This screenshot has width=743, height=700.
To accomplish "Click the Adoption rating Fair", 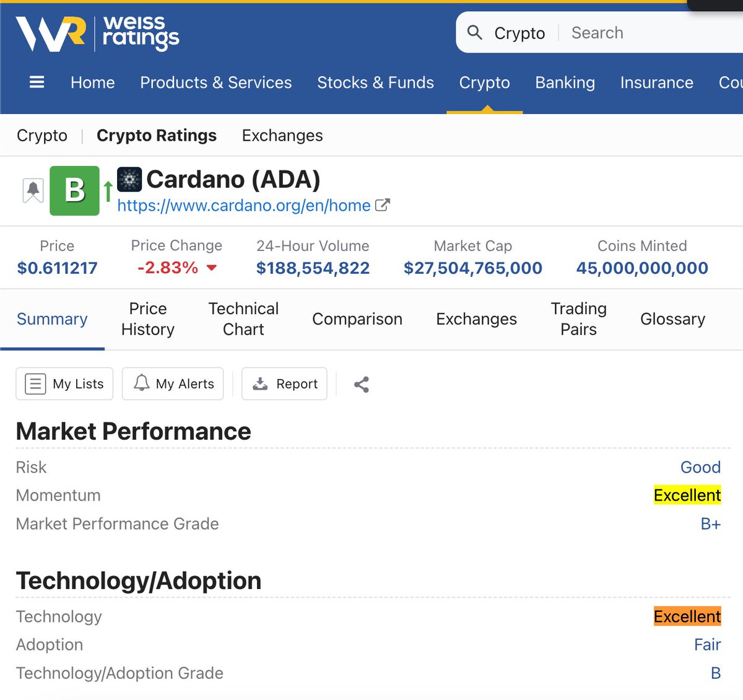I will click(708, 645).
